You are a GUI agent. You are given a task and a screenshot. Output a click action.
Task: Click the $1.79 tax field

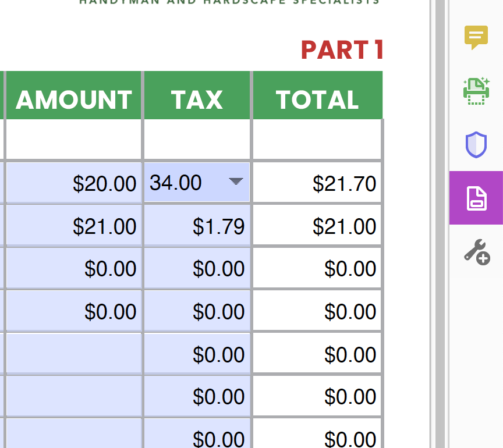tap(197, 226)
